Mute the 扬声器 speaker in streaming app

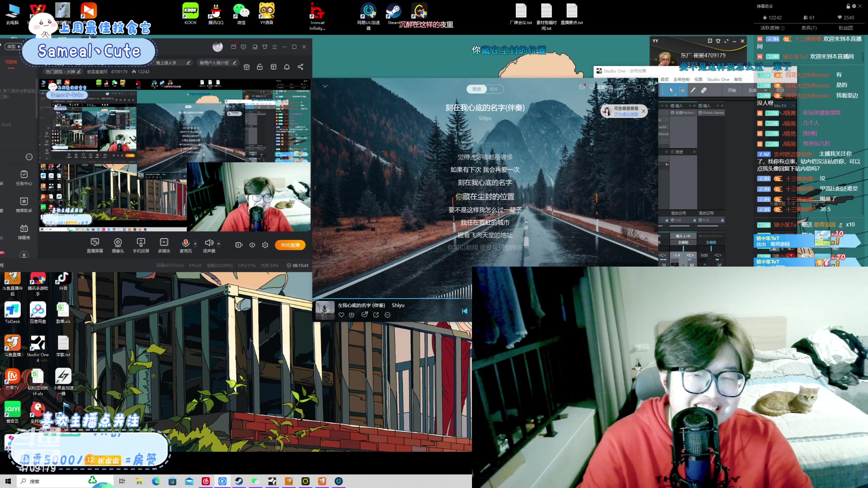pos(208,243)
